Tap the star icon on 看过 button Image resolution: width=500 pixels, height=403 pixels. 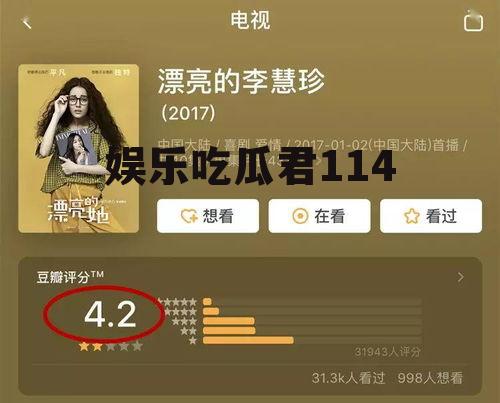[411, 216]
